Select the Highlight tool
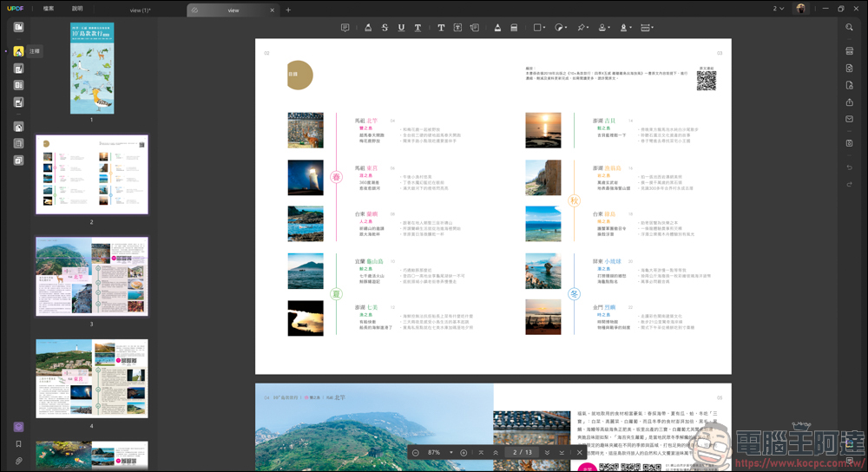The image size is (868, 472). (x=368, y=28)
